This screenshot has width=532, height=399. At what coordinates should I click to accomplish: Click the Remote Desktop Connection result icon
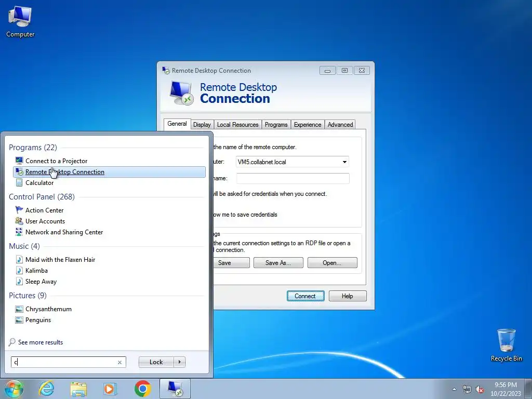(19, 171)
